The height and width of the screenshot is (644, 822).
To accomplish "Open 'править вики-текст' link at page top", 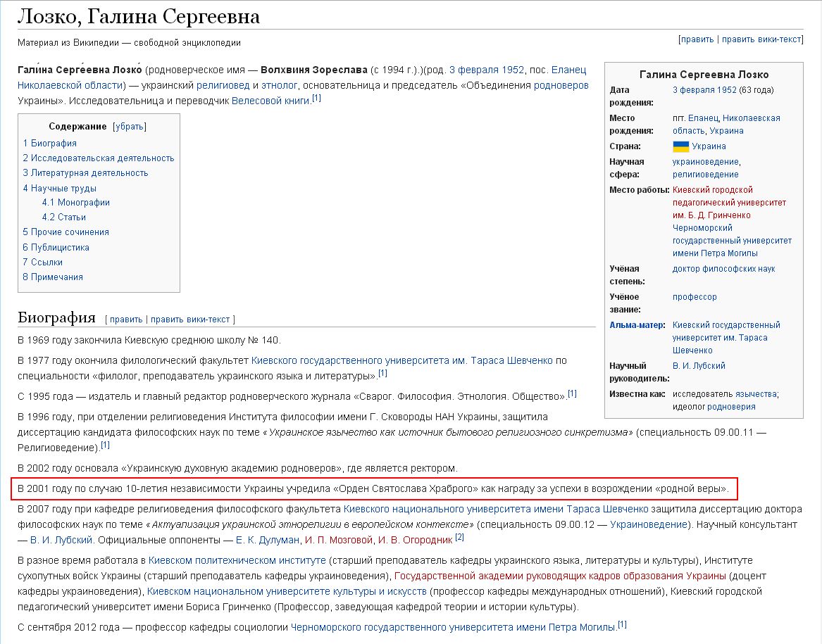I will 761,39.
